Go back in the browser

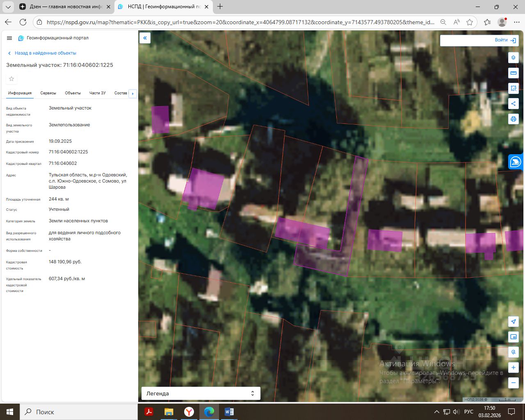pos(8,22)
